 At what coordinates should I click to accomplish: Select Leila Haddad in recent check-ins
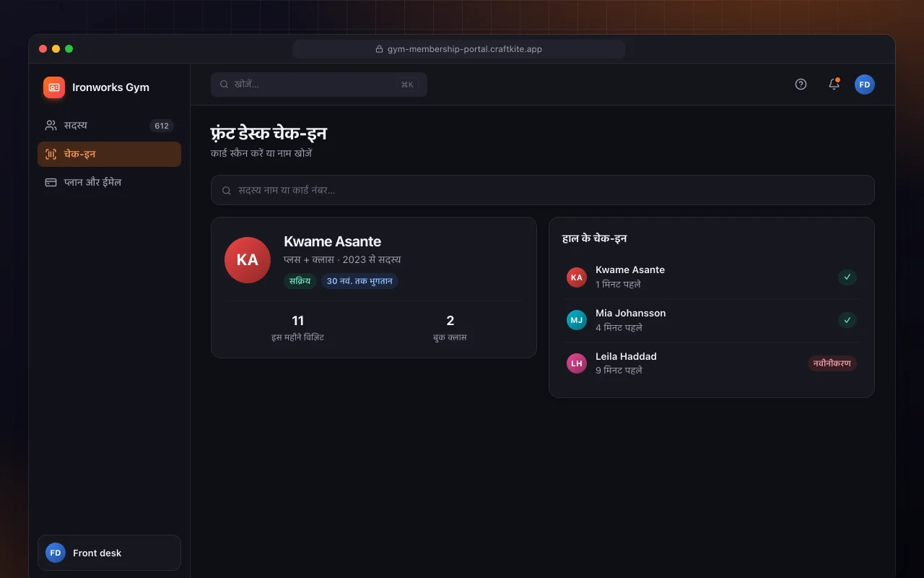click(x=712, y=363)
